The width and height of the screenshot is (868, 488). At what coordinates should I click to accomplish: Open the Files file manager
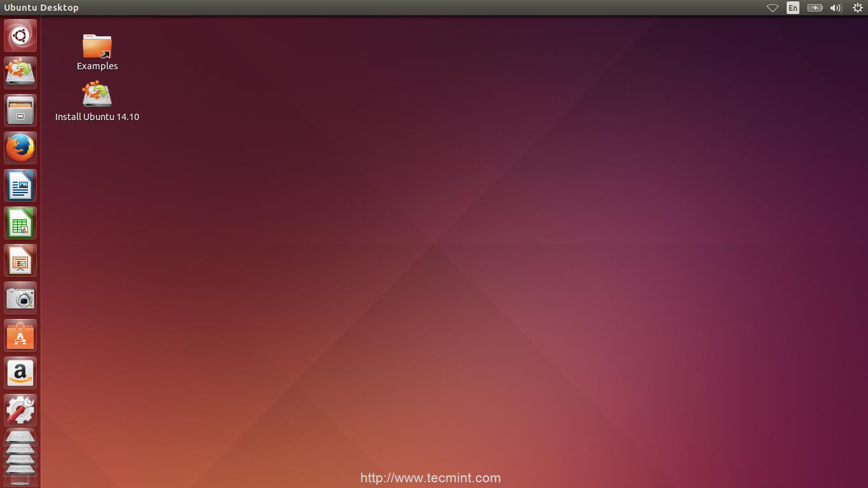(20, 110)
